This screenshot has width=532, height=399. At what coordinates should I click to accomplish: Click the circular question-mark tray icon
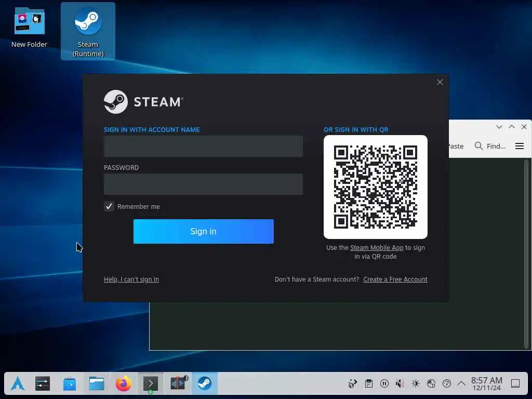447,384
